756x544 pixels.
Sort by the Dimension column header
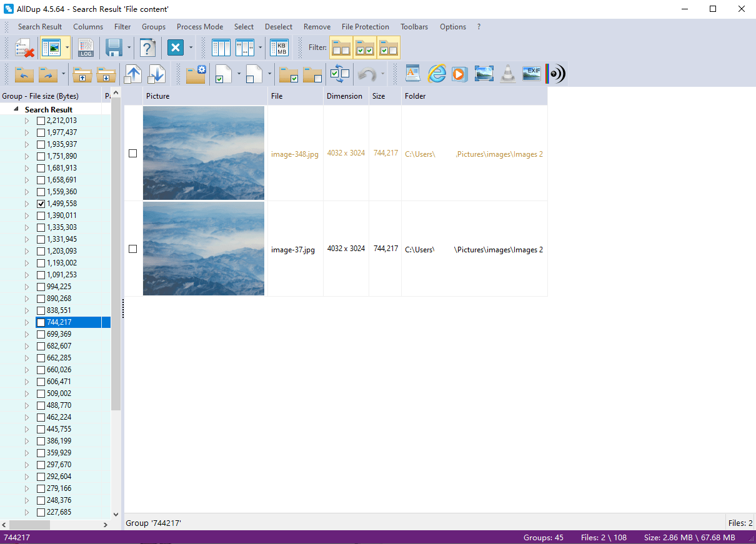click(x=345, y=96)
